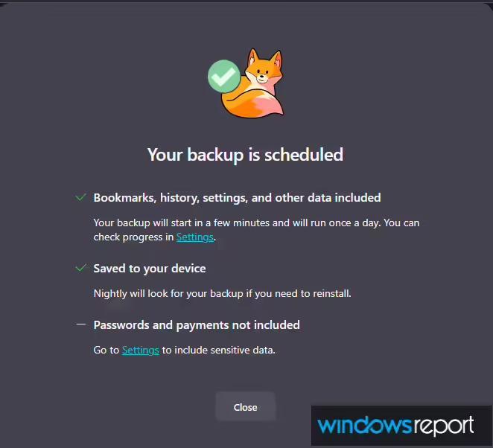Close the backup scheduled dialog

(245, 407)
